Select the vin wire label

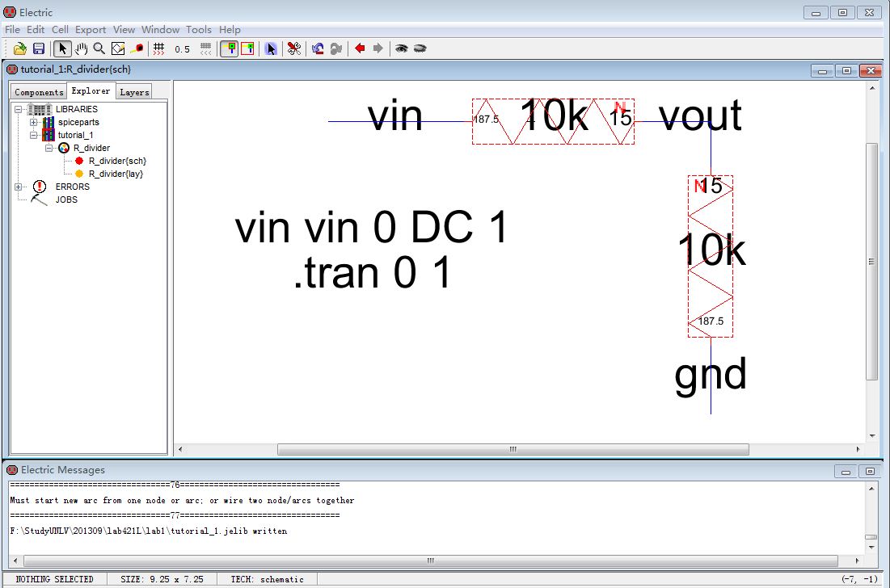pyautogui.click(x=395, y=115)
